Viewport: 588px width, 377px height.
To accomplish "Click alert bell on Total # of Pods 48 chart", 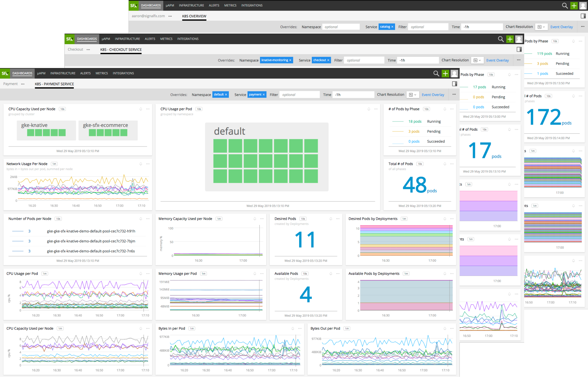I will 445,164.
